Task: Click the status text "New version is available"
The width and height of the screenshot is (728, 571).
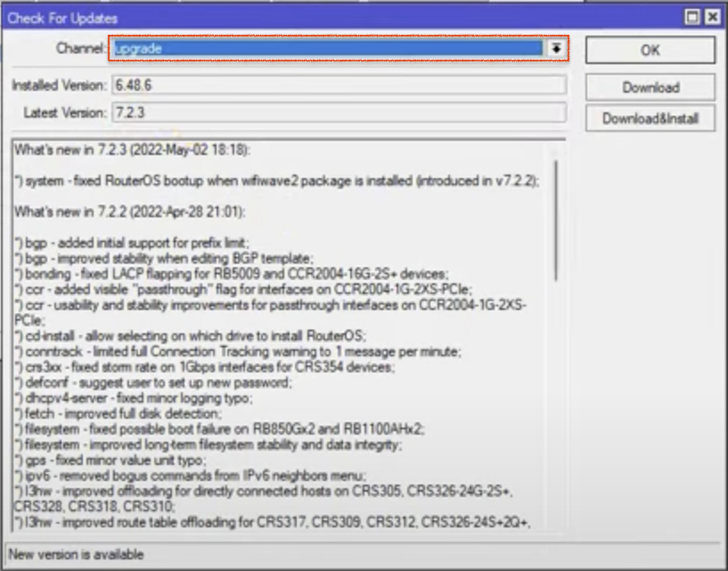Action: pyautogui.click(x=76, y=554)
